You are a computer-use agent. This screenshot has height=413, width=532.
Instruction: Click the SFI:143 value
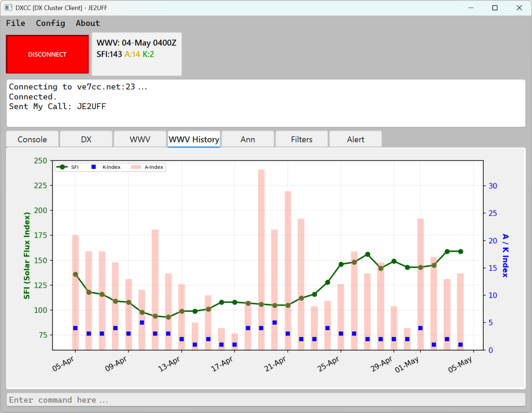109,55
